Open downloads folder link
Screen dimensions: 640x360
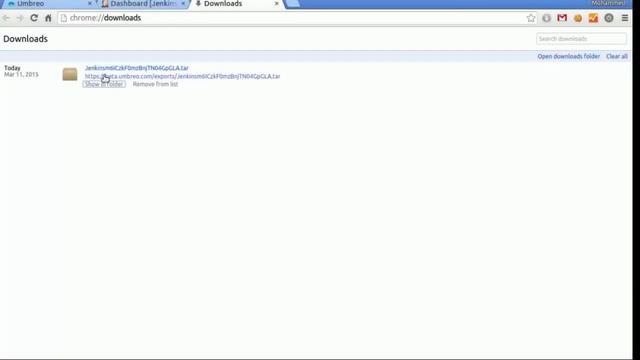coord(569,56)
